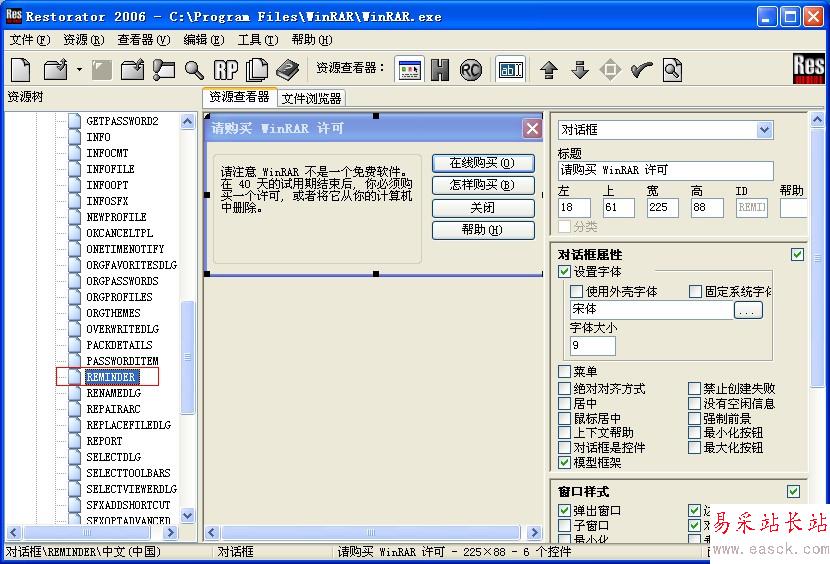Click the move up arrow icon

(x=549, y=69)
